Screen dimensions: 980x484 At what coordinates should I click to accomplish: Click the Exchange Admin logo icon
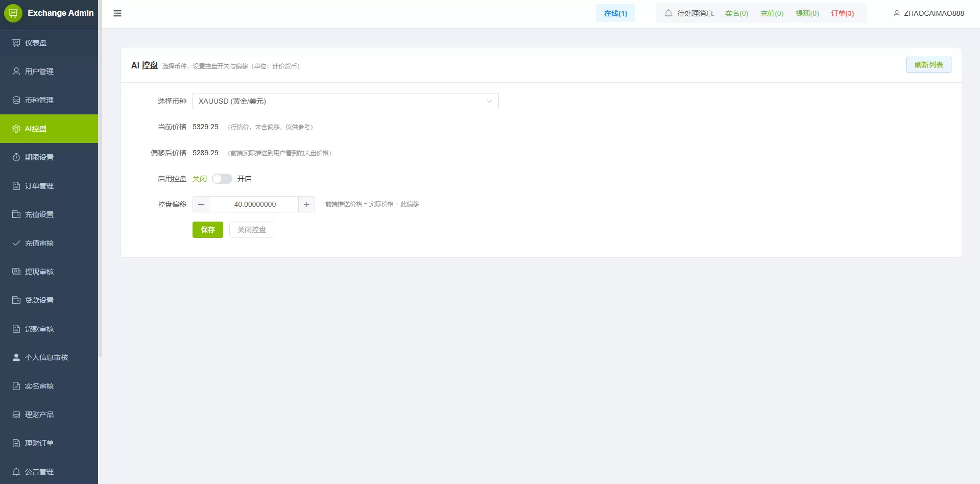tap(13, 13)
